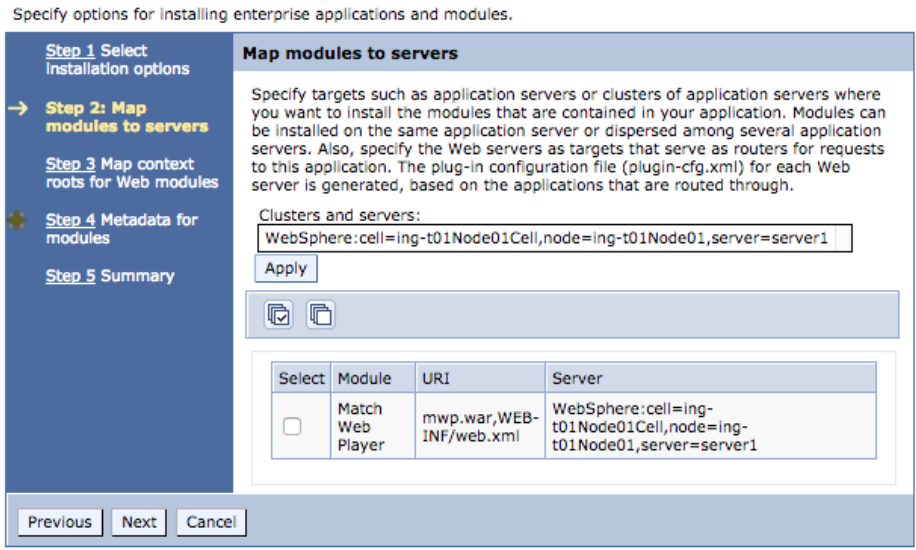Tick the checkbox for Match Web Player
The image size is (916, 550).
[x=292, y=426]
